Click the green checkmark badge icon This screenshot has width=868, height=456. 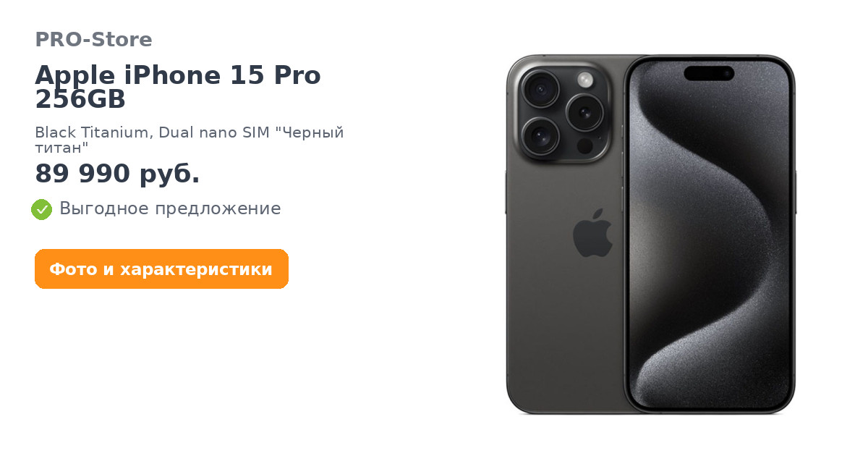coord(42,209)
